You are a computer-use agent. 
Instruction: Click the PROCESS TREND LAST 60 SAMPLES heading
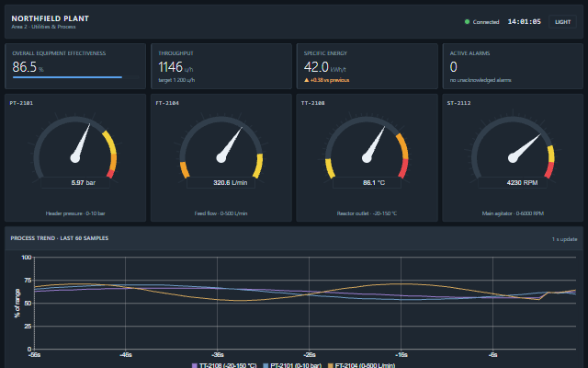point(60,238)
